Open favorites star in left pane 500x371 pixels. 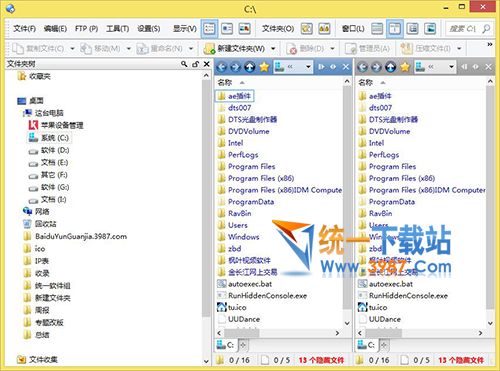pos(264,67)
